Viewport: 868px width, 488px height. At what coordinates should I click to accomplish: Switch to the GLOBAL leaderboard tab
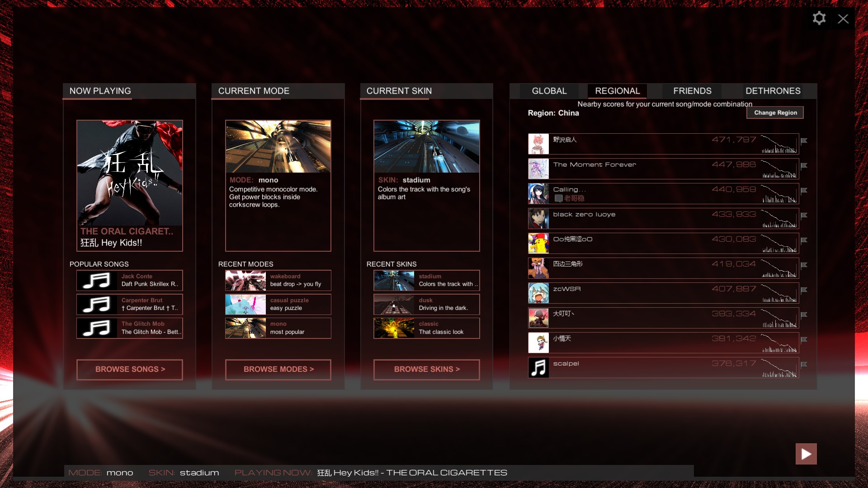point(550,91)
